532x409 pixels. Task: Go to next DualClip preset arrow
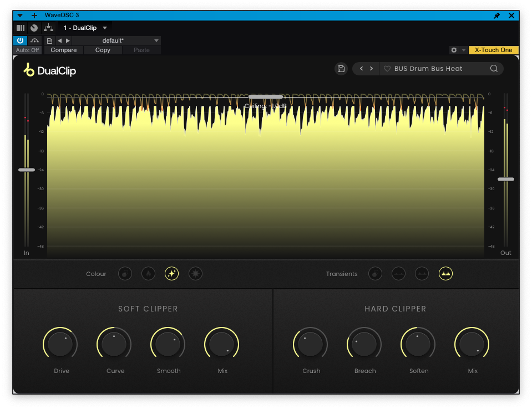coord(372,69)
